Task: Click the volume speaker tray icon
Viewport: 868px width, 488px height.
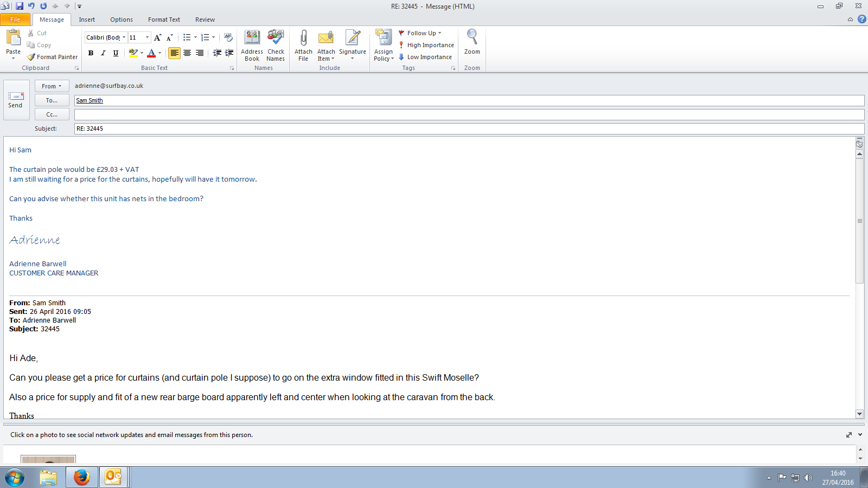Action: (x=808, y=478)
